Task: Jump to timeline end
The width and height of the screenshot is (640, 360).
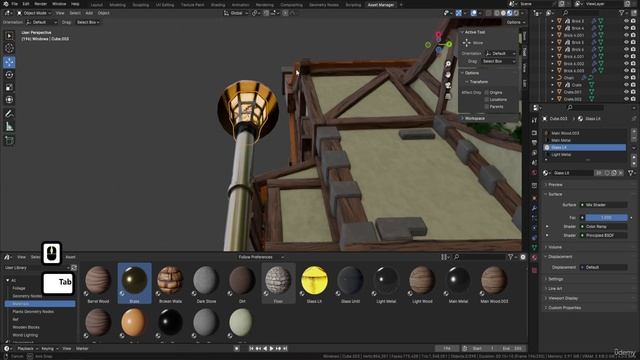Action: point(285,349)
